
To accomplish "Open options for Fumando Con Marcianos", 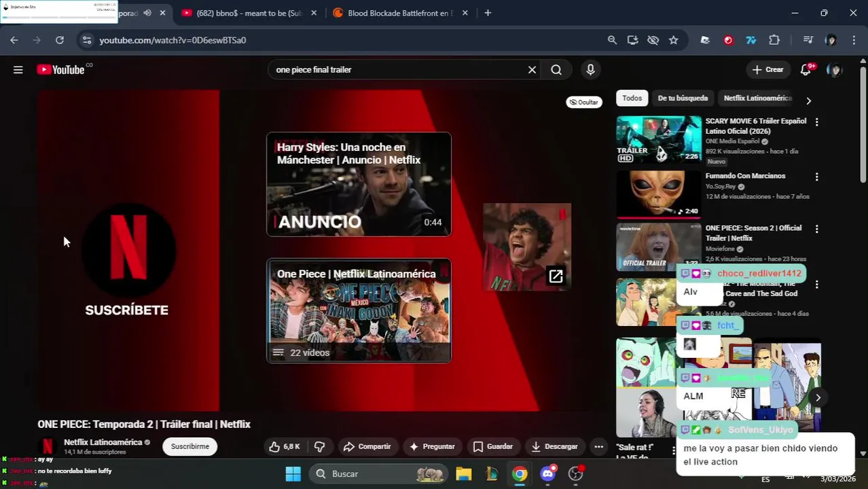I will coord(816,177).
